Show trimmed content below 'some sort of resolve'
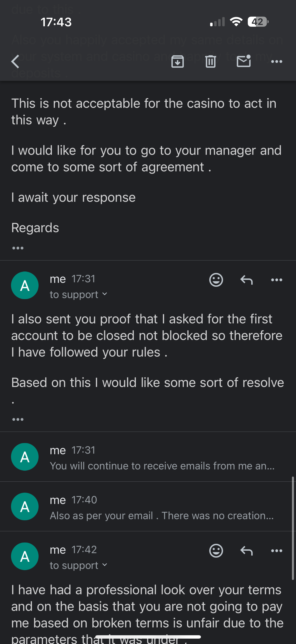296x644 pixels. [18, 419]
